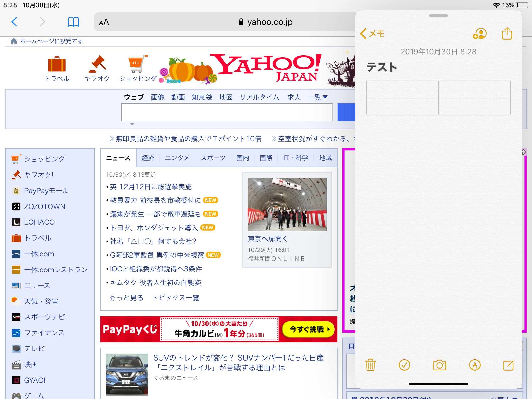This screenshot has width=532, height=399.
Task: Tap 今すぐ挑戦 on PayPay banner
Action: 308,329
